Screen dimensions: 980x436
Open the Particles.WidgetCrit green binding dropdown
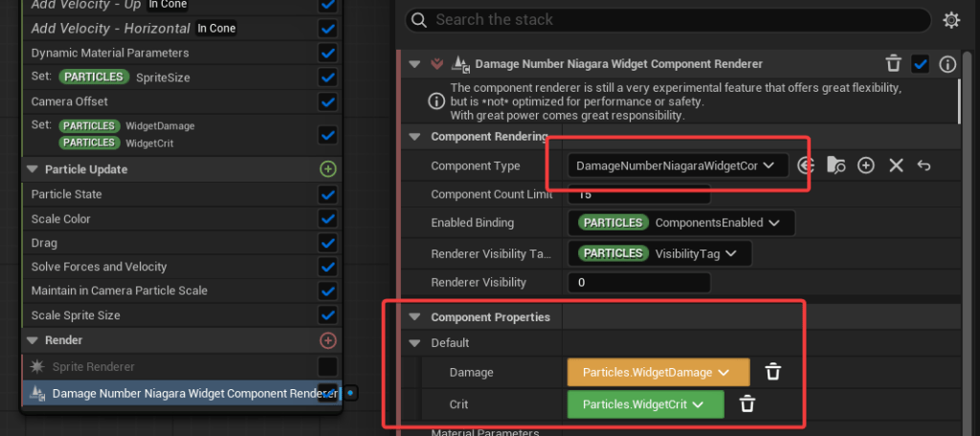pyautogui.click(x=644, y=404)
